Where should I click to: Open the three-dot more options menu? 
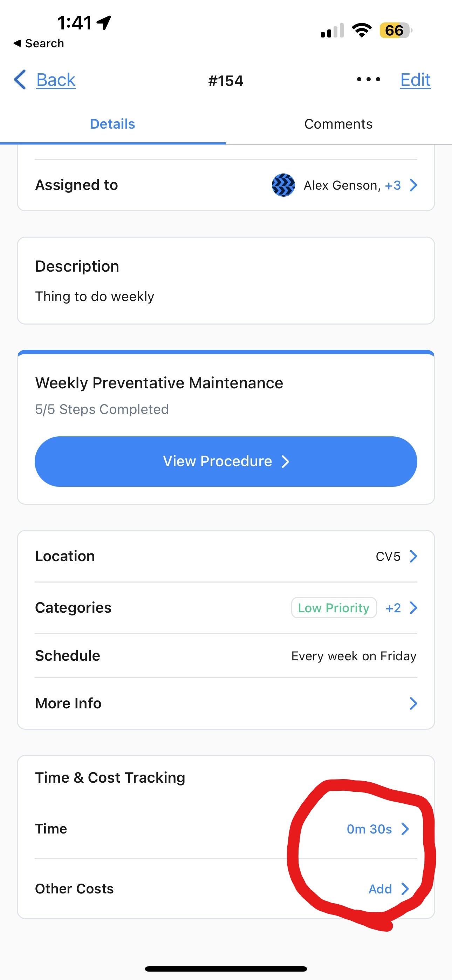point(368,80)
